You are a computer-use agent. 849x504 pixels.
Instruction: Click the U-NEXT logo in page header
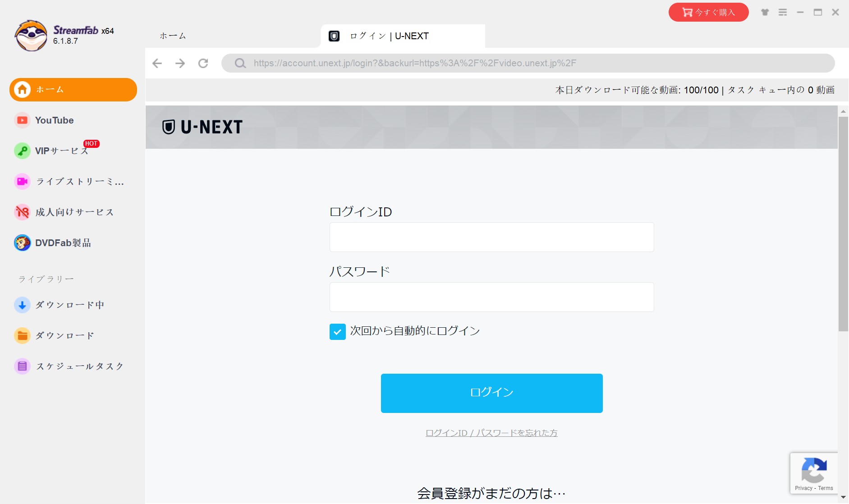[202, 127]
